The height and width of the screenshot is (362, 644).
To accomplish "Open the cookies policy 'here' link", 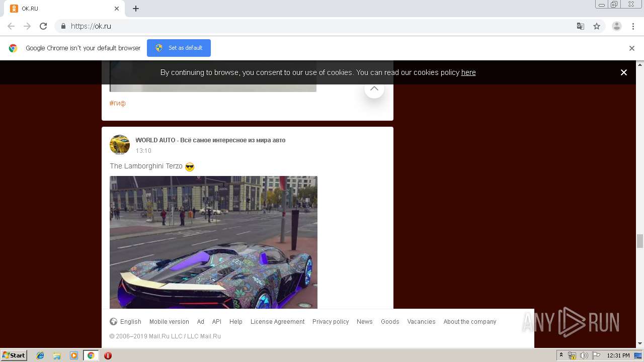I will 468,72.
